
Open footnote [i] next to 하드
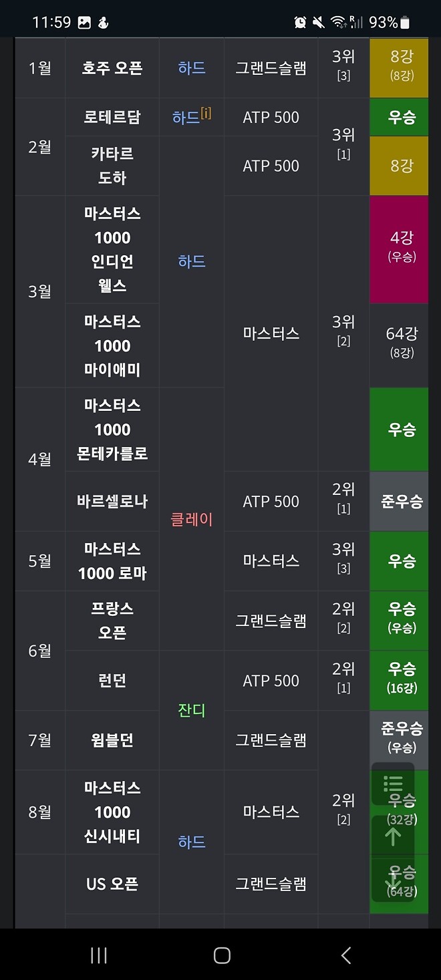click(205, 112)
